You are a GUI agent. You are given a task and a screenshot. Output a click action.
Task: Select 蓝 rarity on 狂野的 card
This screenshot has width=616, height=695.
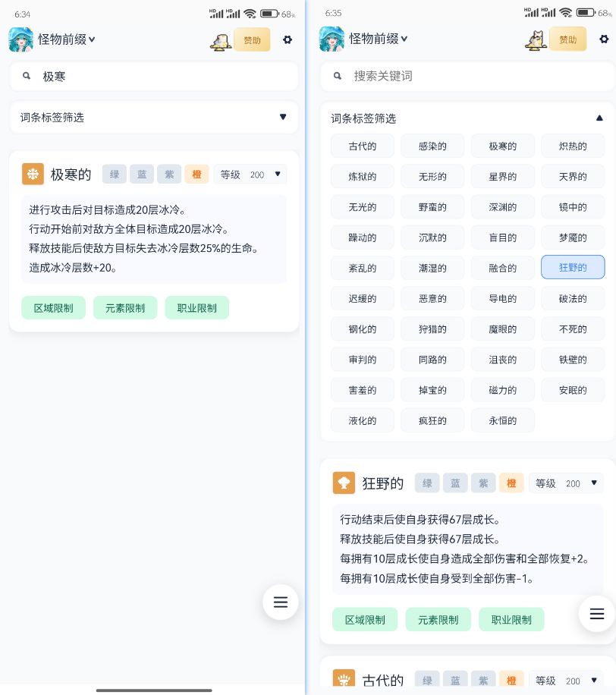click(455, 483)
